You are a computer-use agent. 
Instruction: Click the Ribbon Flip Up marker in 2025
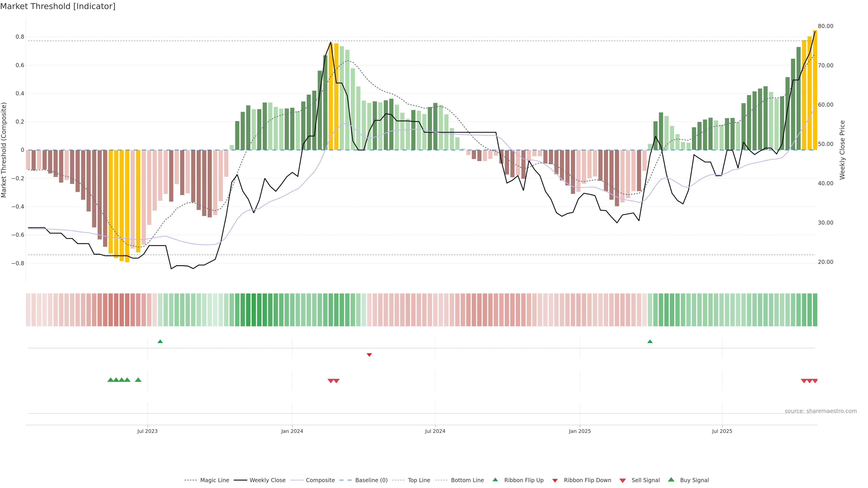650,342
